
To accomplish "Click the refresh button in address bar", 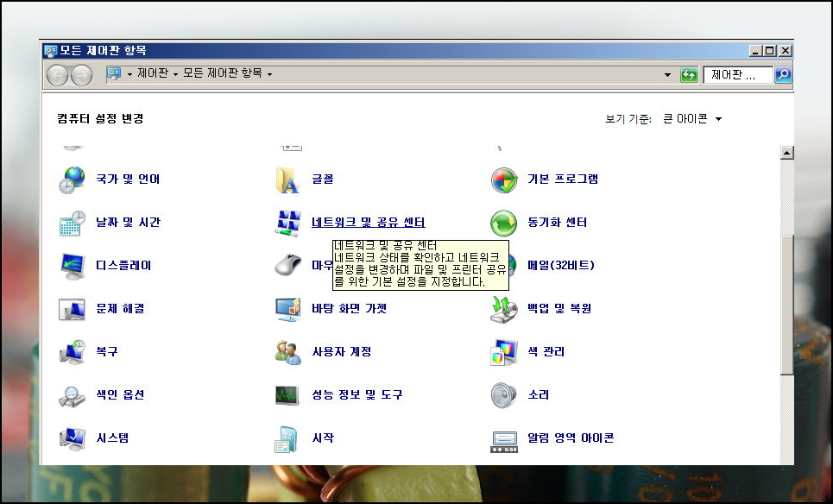I will (x=689, y=75).
